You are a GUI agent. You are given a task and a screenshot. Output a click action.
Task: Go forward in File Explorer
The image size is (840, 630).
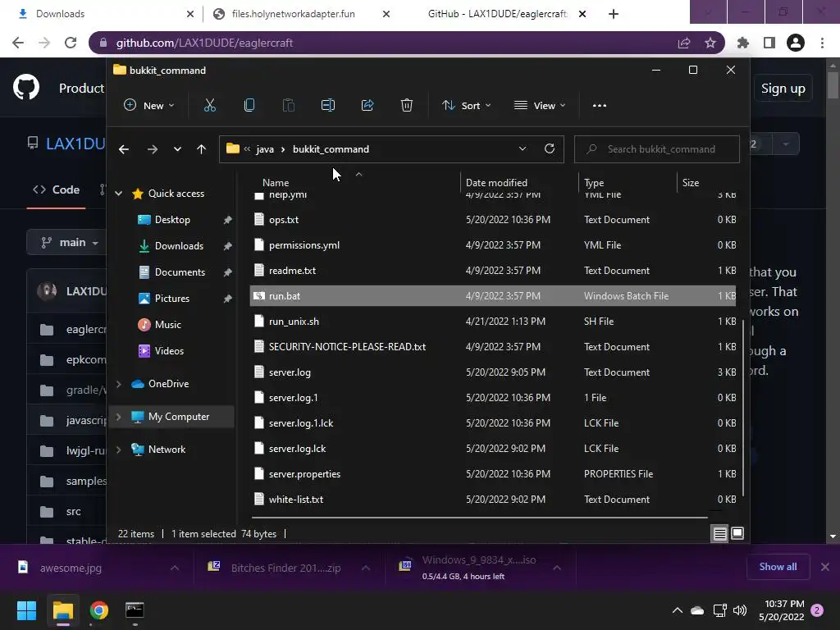tap(153, 149)
